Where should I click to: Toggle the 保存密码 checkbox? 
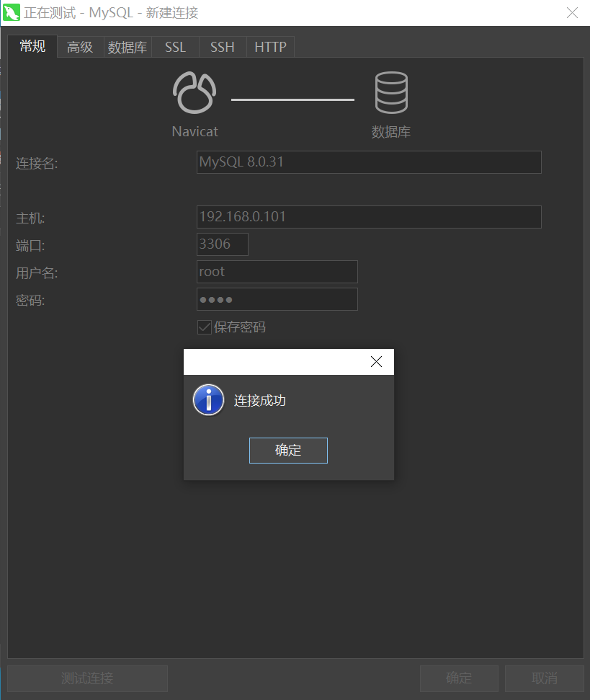pyautogui.click(x=204, y=327)
